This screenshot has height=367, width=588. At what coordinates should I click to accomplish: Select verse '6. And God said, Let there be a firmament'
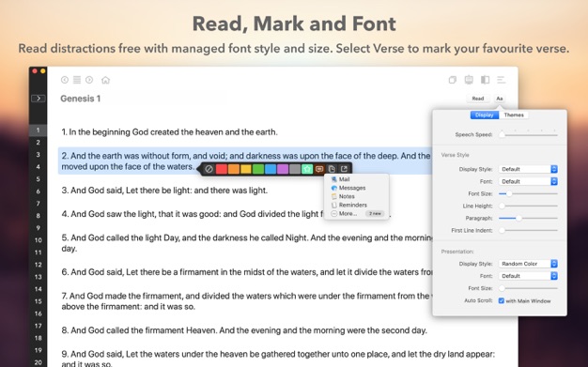coord(247,272)
